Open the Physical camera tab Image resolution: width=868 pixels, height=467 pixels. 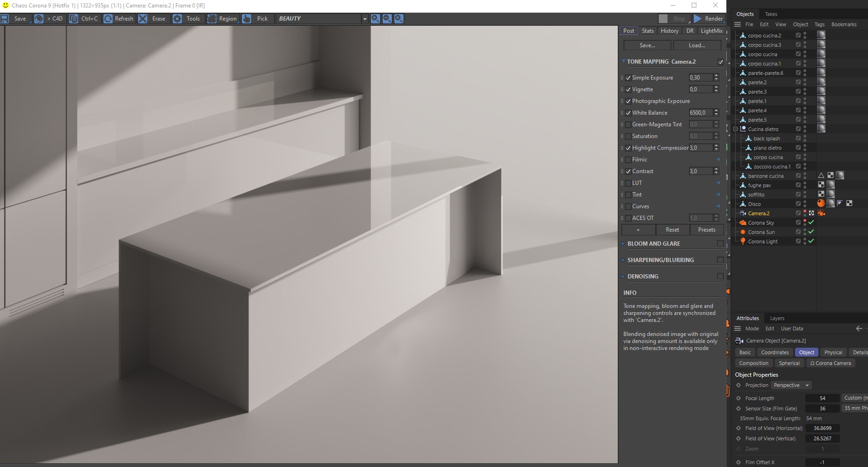[x=833, y=352]
